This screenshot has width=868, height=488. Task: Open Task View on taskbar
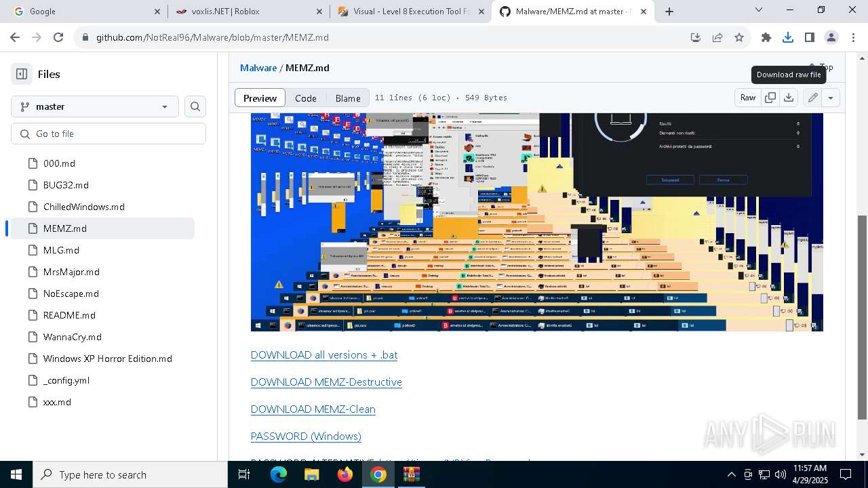point(244,474)
